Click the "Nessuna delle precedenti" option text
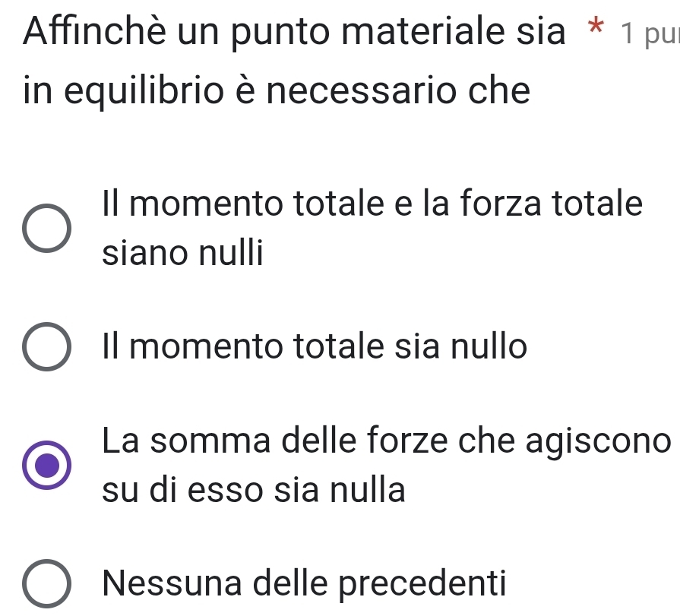The width and height of the screenshot is (680, 616). [305, 583]
